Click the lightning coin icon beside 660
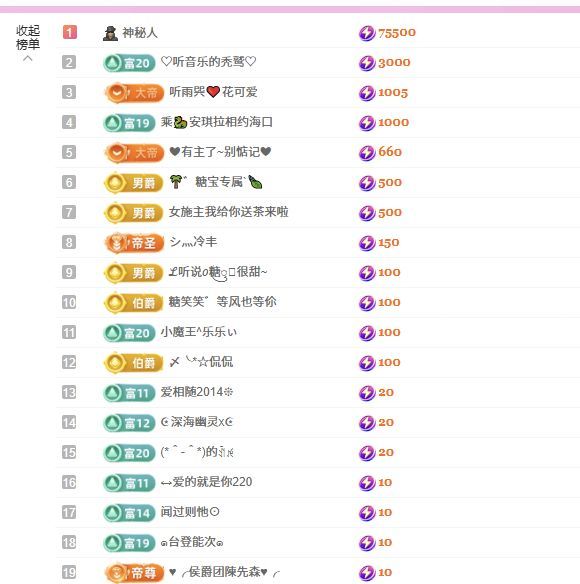The width and height of the screenshot is (580, 584). tap(367, 153)
